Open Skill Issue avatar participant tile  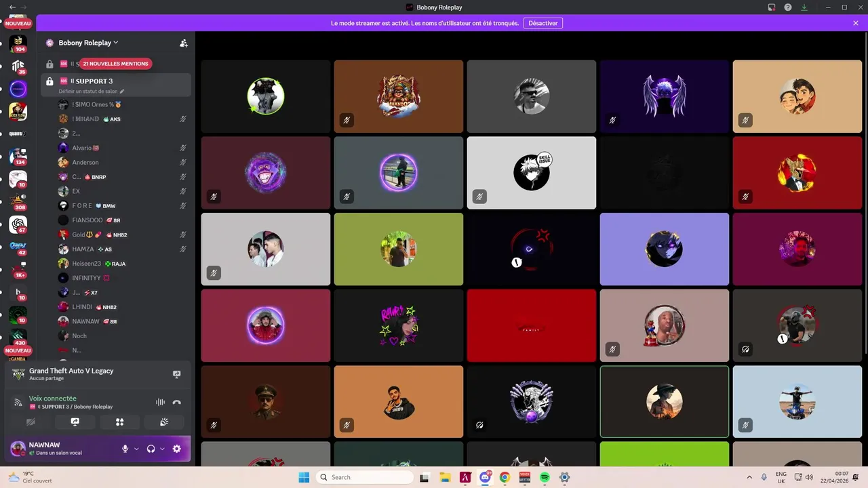tap(532, 173)
